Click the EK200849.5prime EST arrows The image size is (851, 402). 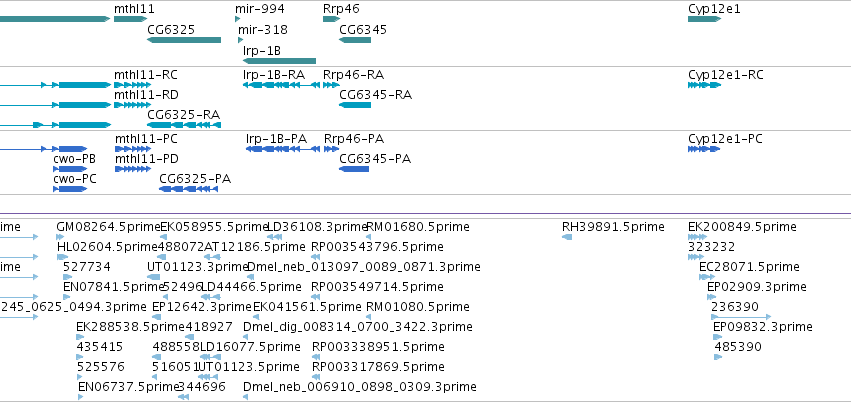[694, 237]
